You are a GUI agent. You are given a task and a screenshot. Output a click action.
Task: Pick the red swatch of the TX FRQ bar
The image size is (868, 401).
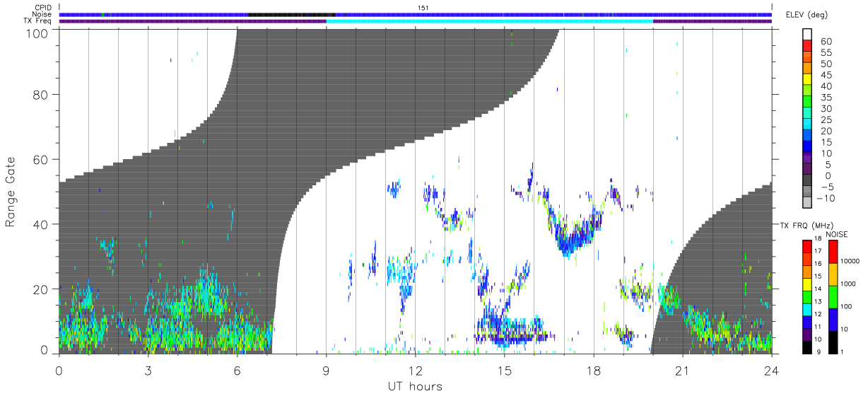coord(807,247)
